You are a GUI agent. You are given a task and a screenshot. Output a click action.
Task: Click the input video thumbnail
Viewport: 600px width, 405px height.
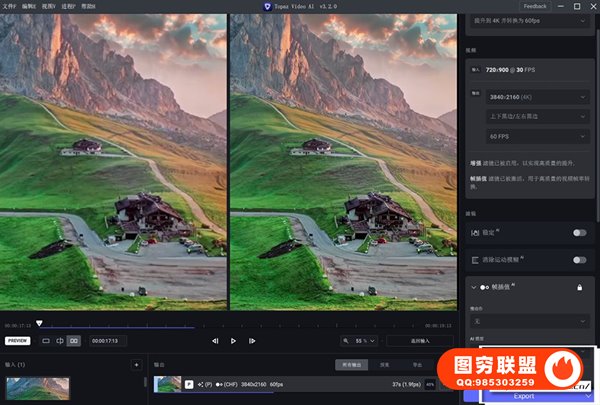[37, 388]
